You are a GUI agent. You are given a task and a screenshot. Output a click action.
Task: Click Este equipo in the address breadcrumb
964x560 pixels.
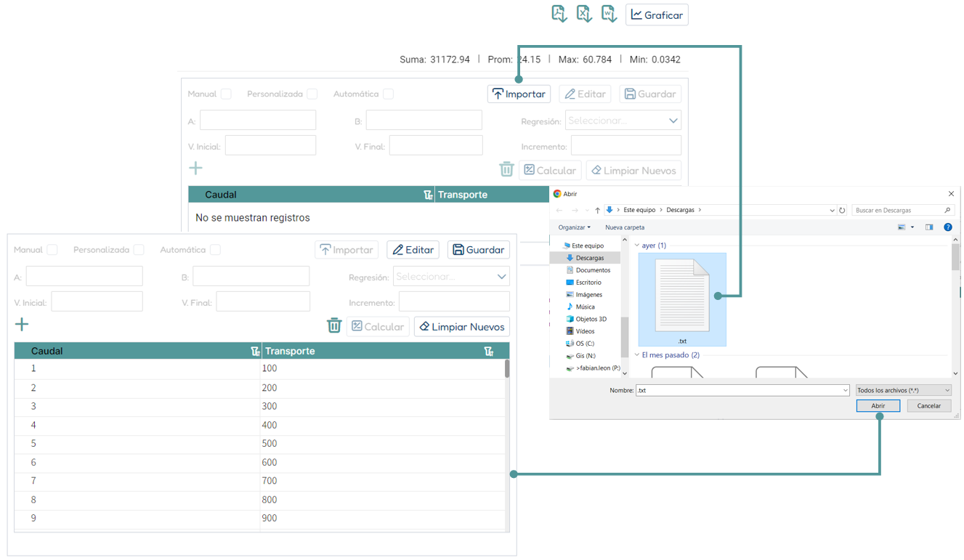[639, 210]
